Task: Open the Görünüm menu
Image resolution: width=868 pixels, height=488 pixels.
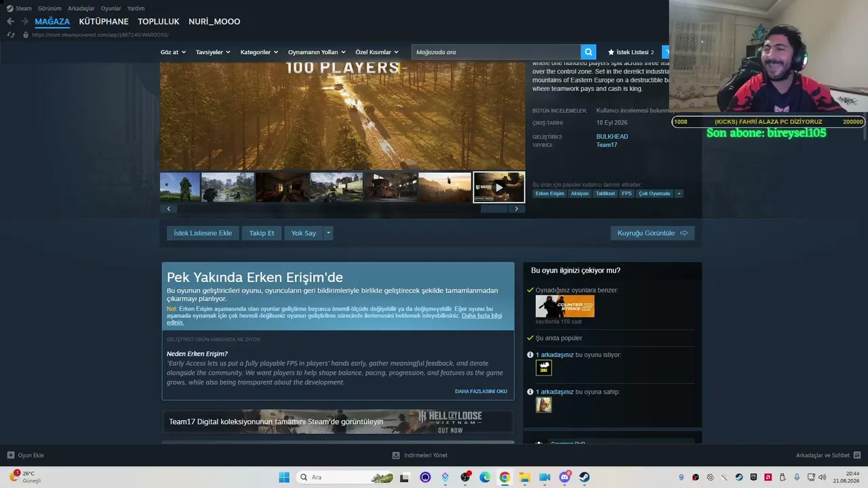Action: [50, 8]
